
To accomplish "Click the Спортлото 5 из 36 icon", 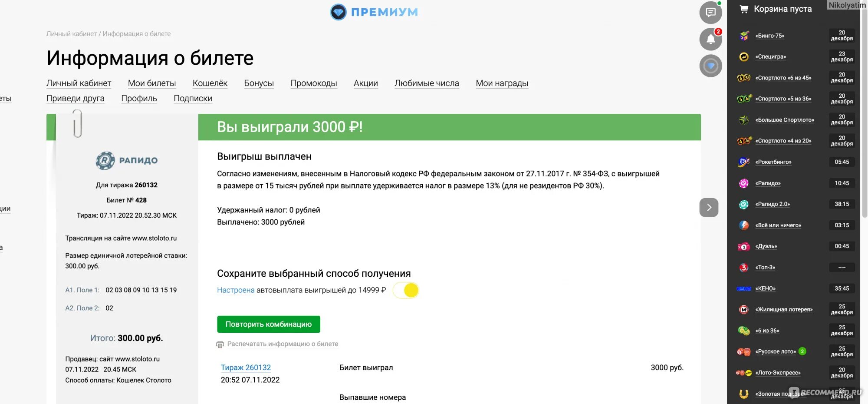I will point(744,99).
